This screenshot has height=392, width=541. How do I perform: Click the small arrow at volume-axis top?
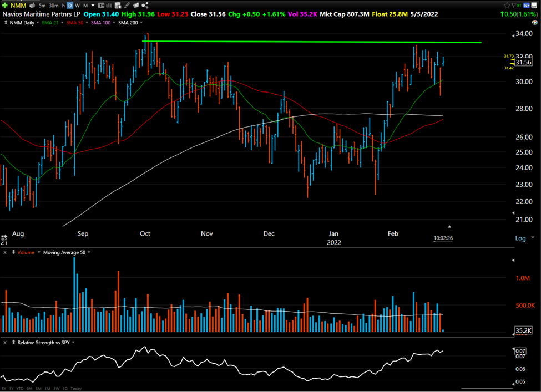click(513, 260)
